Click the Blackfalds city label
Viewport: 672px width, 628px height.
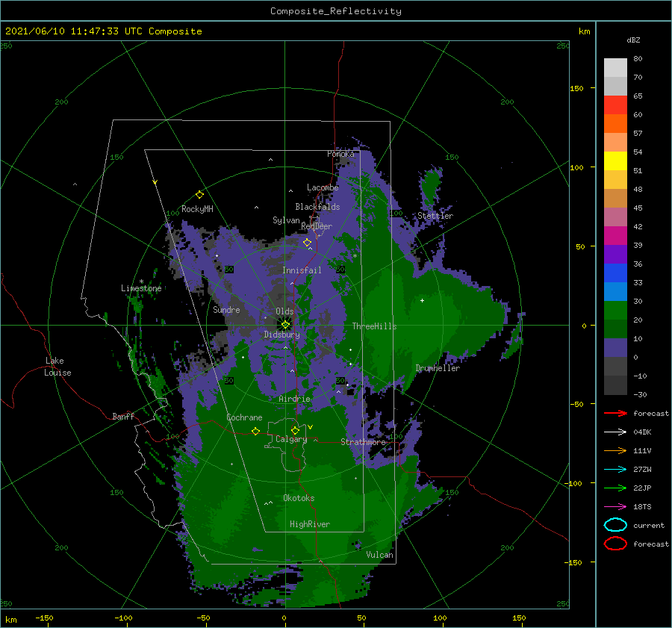tap(317, 207)
